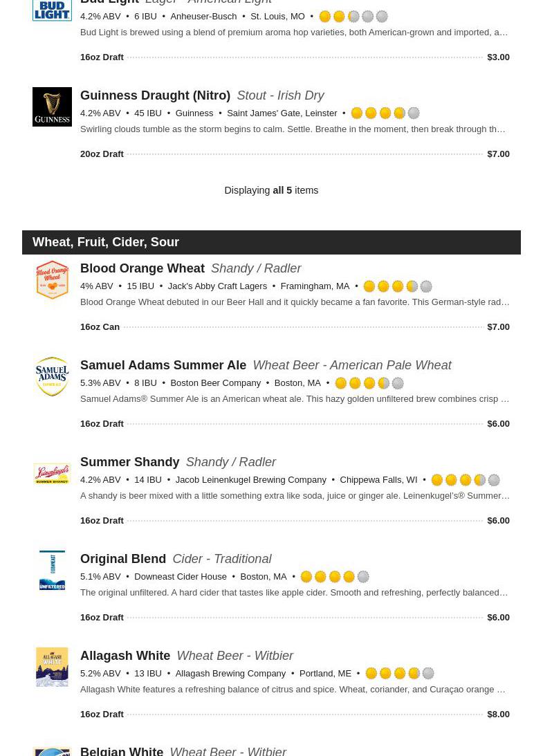
Task: Click the Summer Shandy rating caps
Action: 465,480
